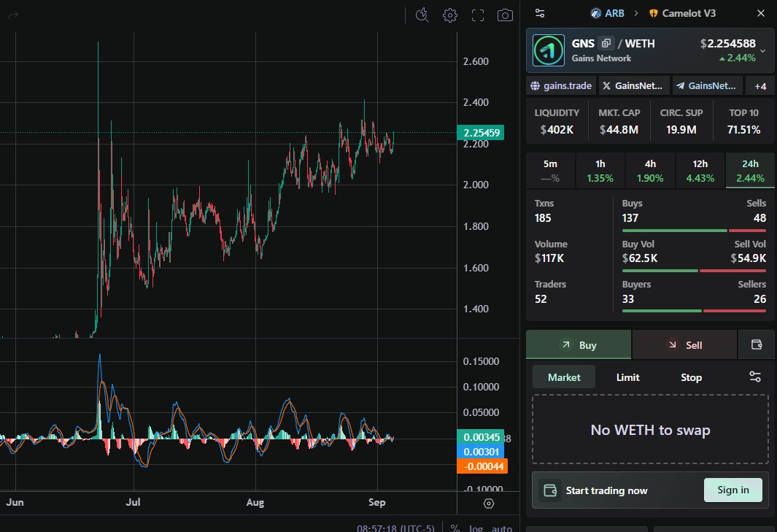The height and width of the screenshot is (532, 777).
Task: Take chart snapshot with camera icon
Action: click(x=505, y=15)
